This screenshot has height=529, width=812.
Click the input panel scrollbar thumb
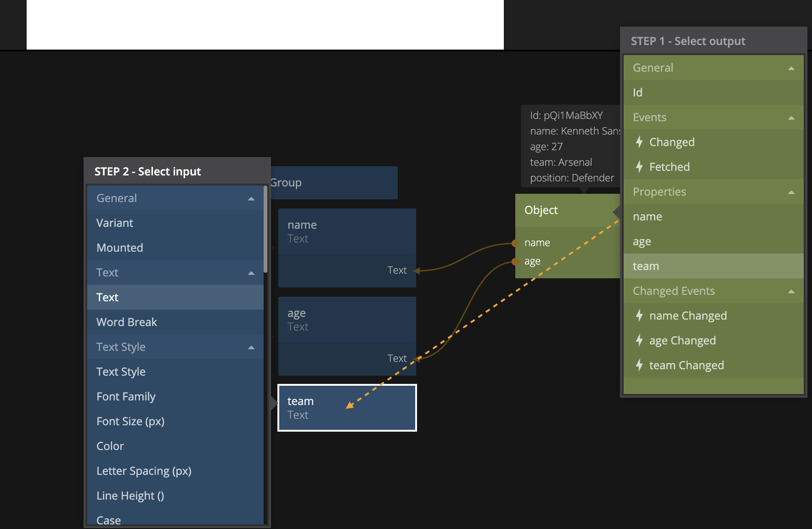pyautogui.click(x=265, y=230)
